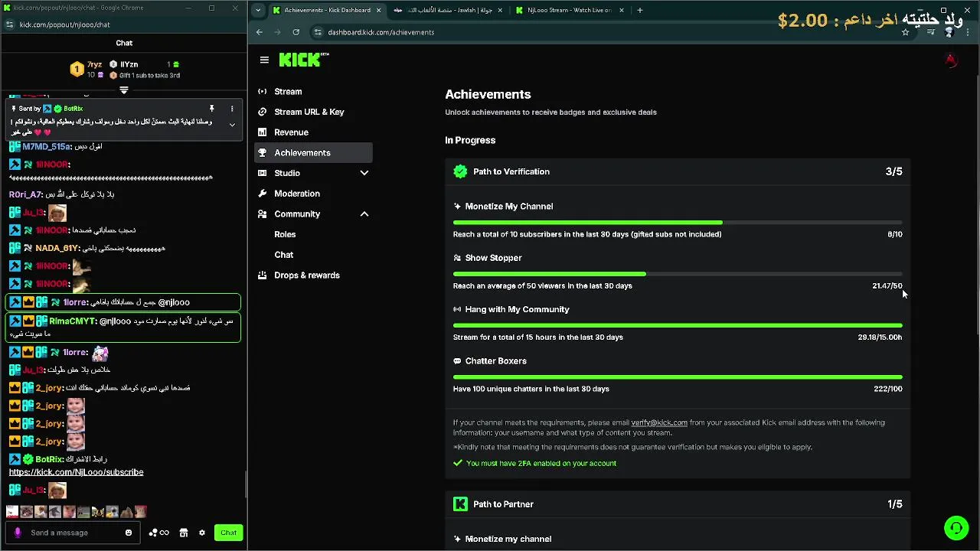
Task: Collapse the gift leaderboard arrow
Action: [124, 90]
